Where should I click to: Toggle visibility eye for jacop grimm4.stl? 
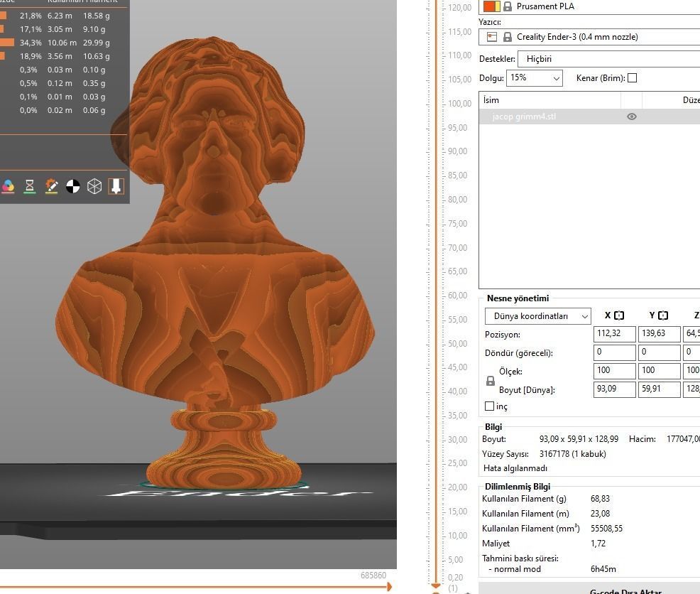[x=631, y=117]
